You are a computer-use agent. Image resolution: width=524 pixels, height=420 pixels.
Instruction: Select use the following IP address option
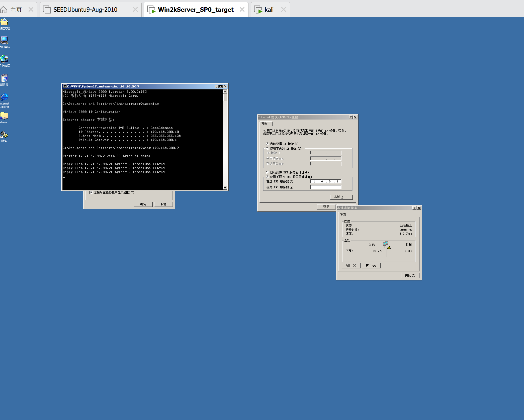(x=267, y=149)
